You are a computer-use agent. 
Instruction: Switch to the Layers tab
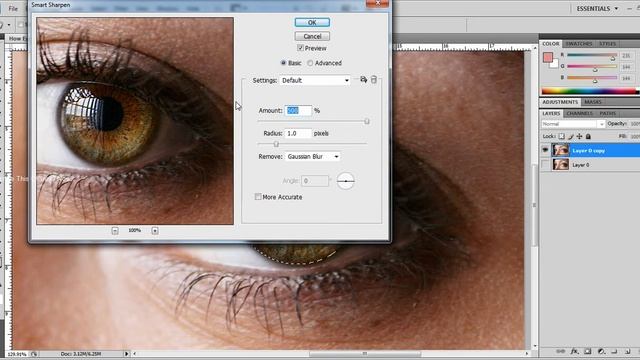551,113
